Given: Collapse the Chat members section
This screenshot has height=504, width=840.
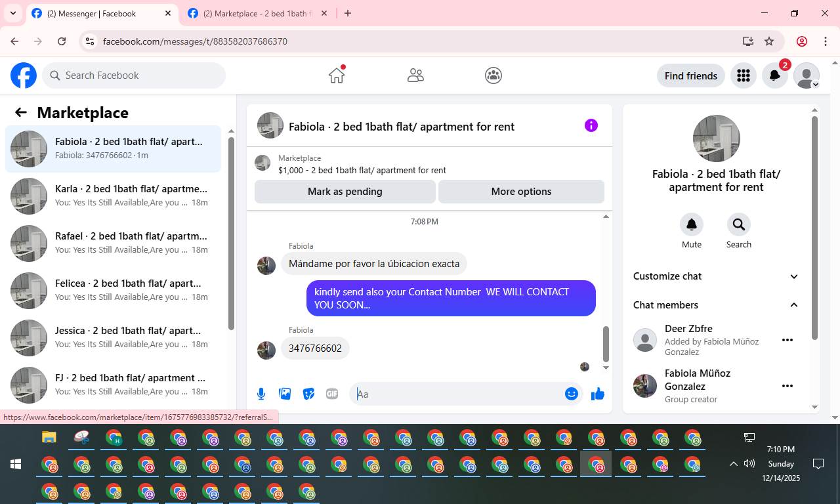Looking at the screenshot, I should point(716,305).
